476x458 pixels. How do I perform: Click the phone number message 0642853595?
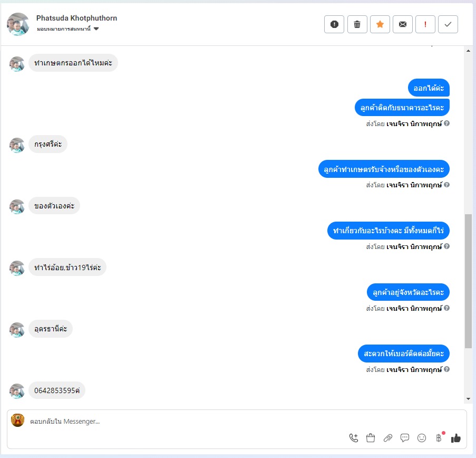point(57,390)
